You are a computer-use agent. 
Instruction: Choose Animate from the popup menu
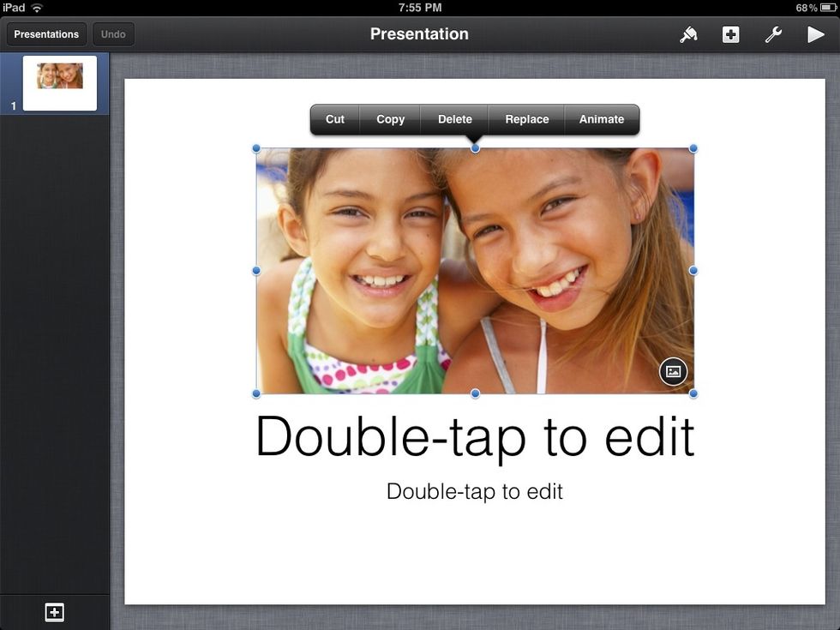click(x=601, y=119)
